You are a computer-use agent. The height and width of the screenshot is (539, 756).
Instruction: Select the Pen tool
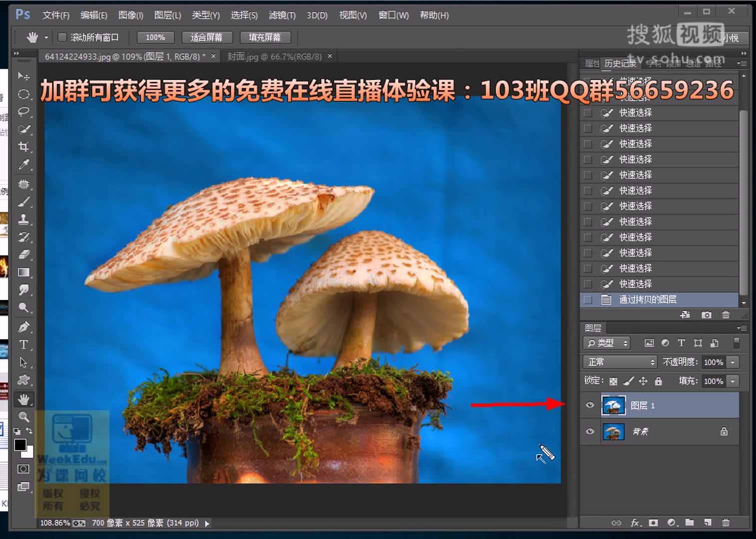(x=23, y=326)
